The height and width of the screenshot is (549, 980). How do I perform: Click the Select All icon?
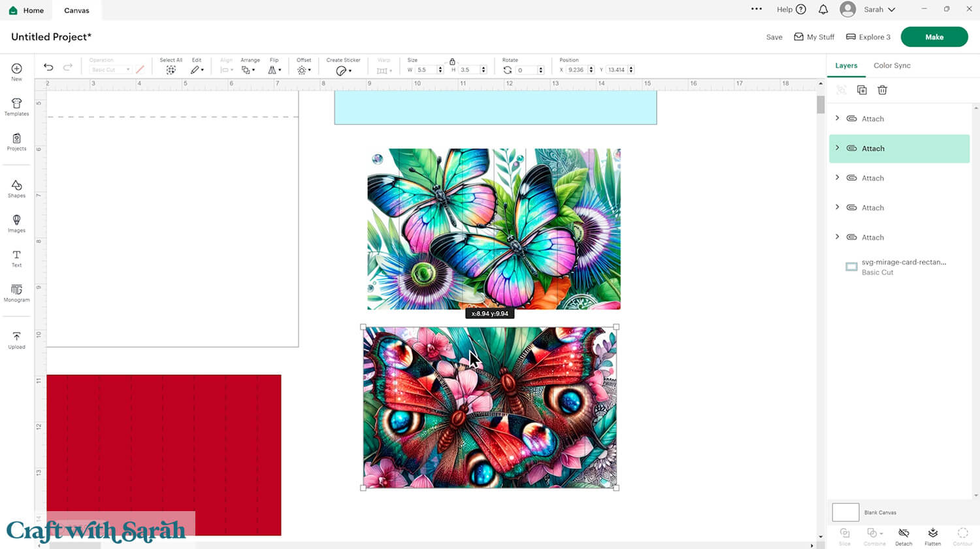pos(171,69)
